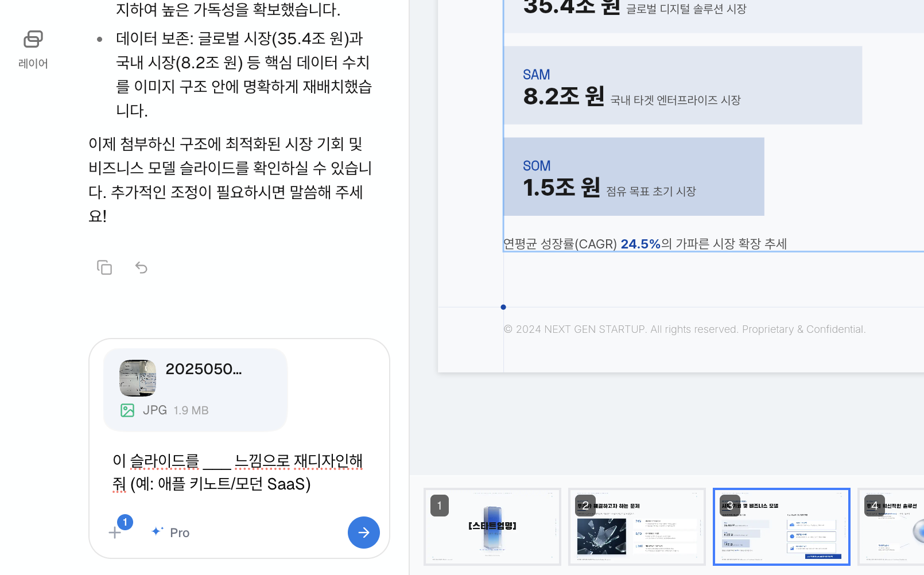Focus the prompt text input field

238,472
